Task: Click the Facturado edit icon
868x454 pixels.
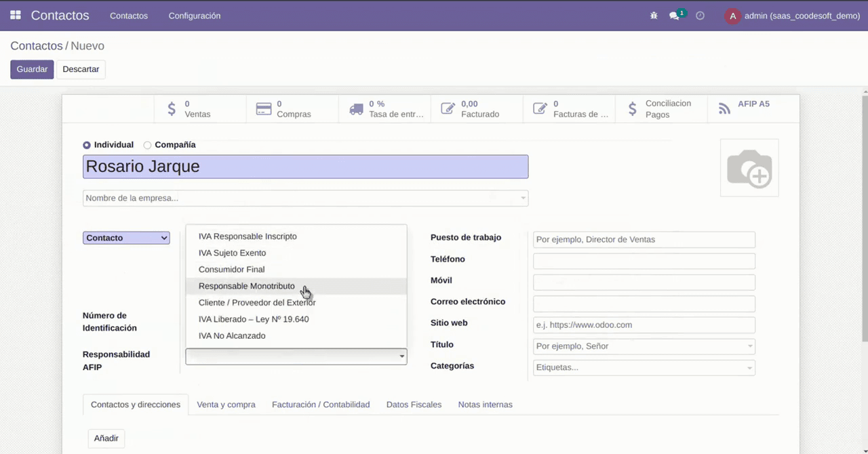Action: point(448,108)
